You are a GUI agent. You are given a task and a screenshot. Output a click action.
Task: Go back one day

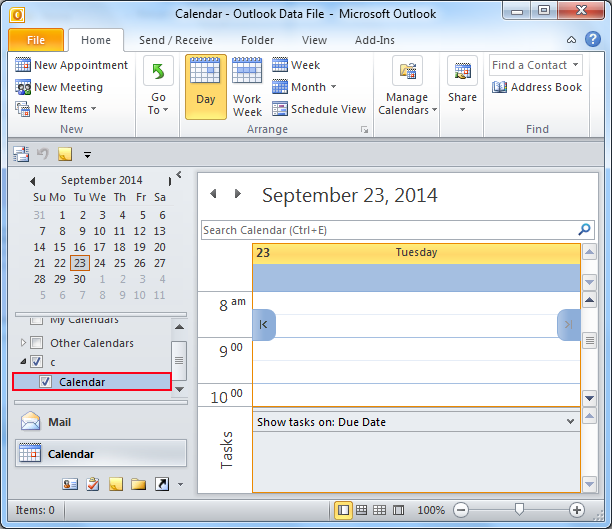(x=213, y=194)
